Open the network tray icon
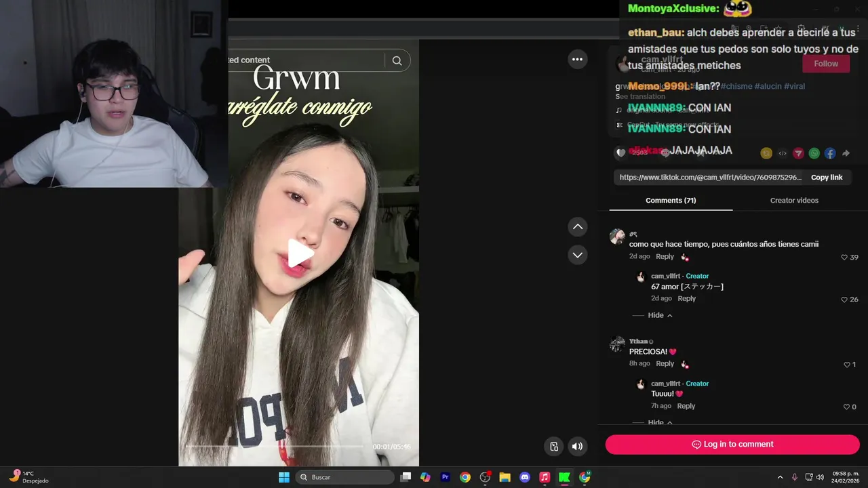 tap(808, 477)
